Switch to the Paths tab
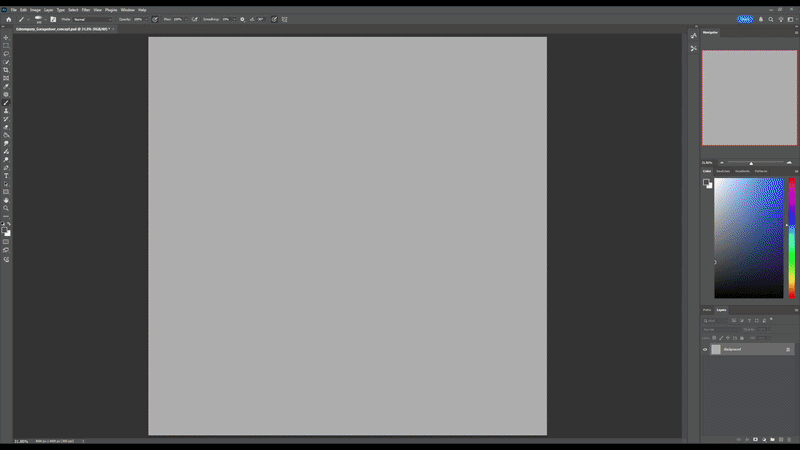Image resolution: width=800 pixels, height=450 pixels. [707, 310]
